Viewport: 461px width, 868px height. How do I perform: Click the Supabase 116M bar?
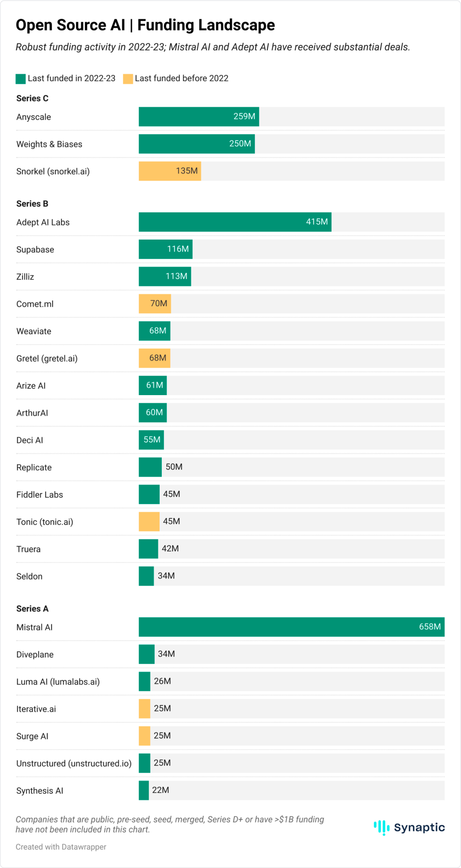[166, 249]
